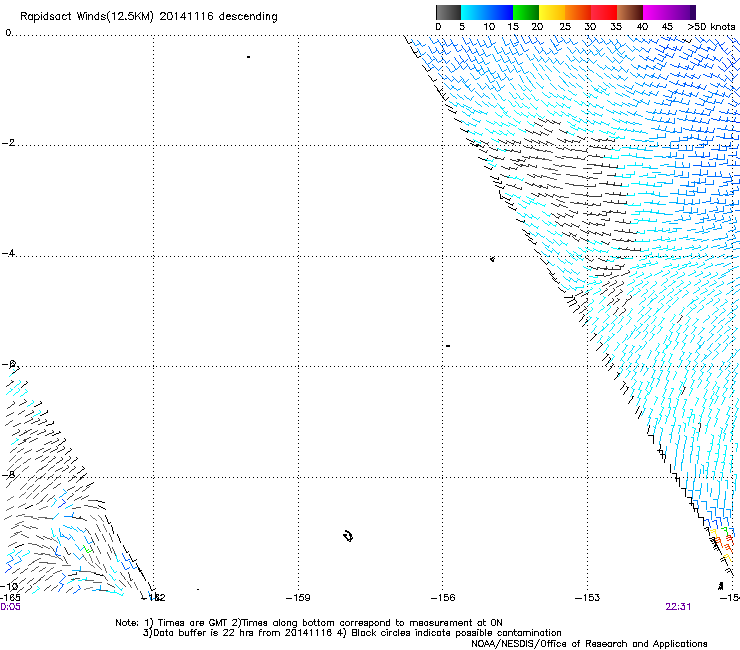Click the longitude label '-153'
Screen dimensions: 740x650
(x=587, y=598)
